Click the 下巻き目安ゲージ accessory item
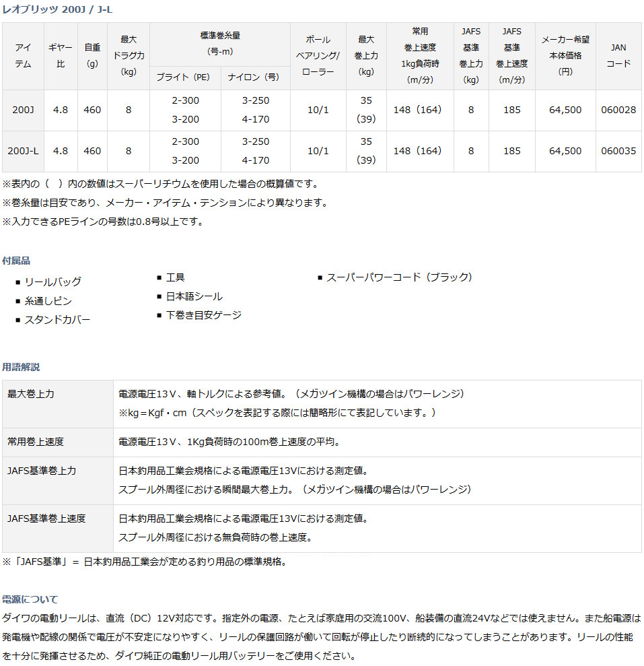The height and width of the screenshot is (666, 644). (x=204, y=315)
